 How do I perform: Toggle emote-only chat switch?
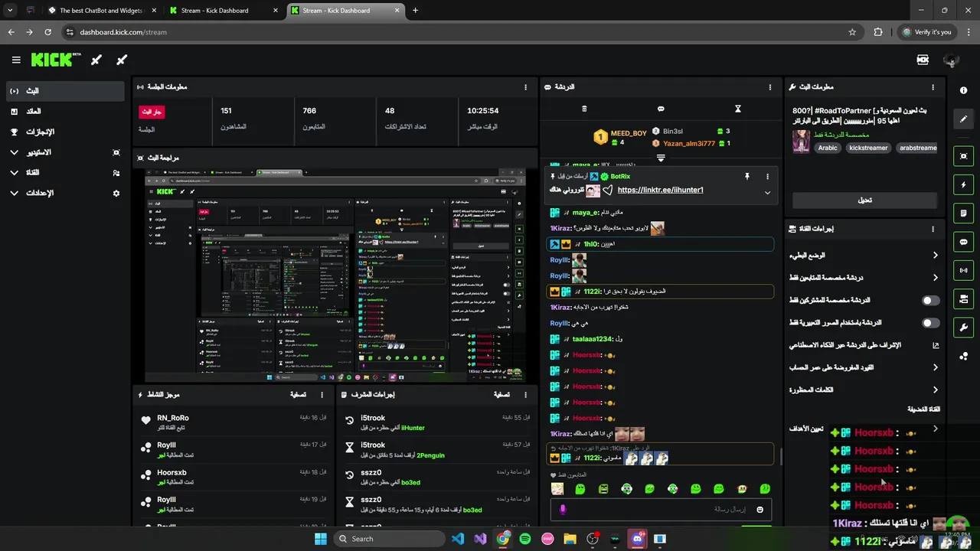[x=930, y=323]
